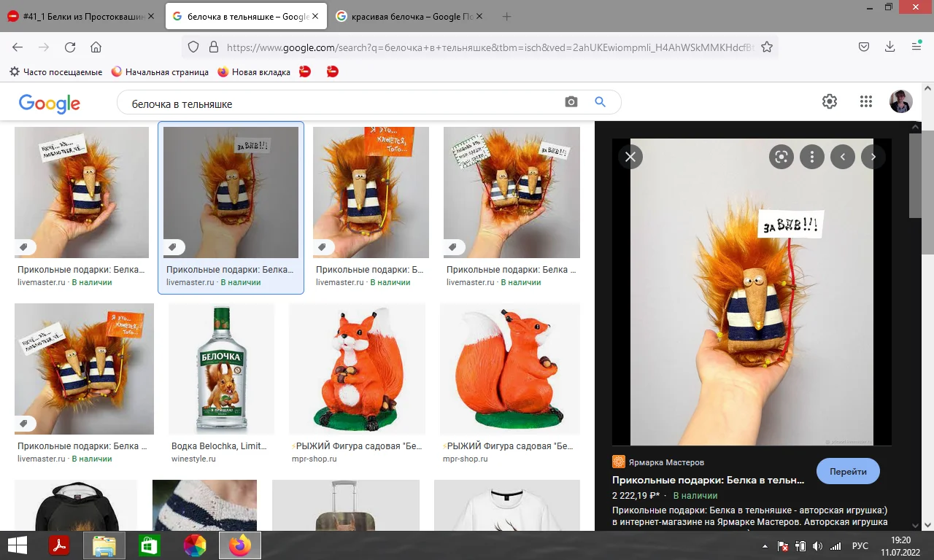This screenshot has width=934, height=560.
Task: Submit search with magnifier icon
Action: tap(601, 102)
